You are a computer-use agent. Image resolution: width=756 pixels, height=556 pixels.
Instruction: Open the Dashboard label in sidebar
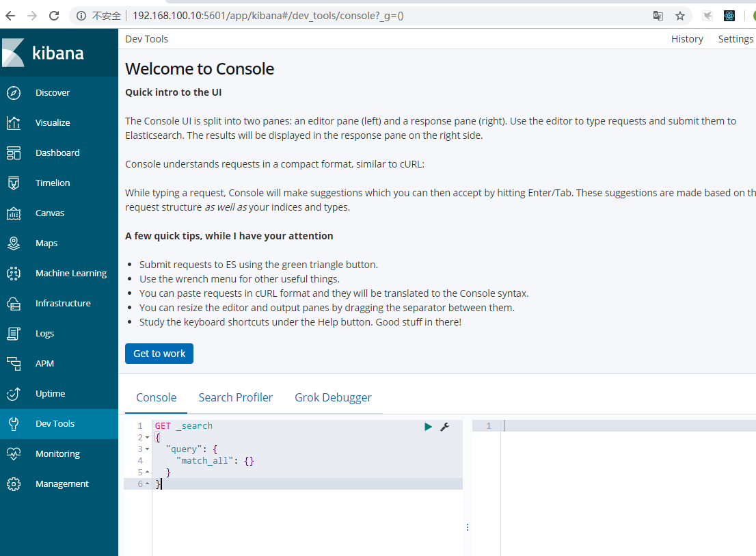(x=57, y=153)
